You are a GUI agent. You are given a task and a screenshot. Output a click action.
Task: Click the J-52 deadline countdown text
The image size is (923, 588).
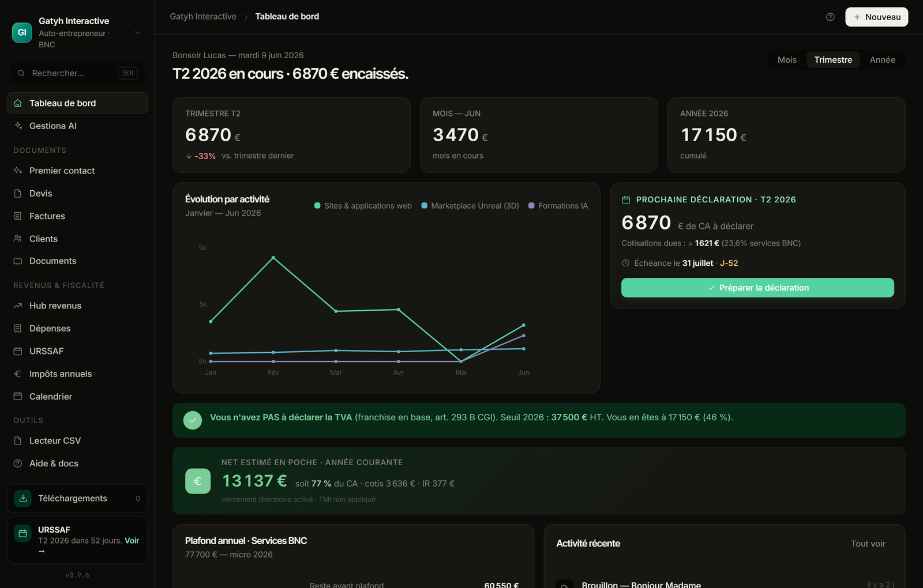point(729,263)
